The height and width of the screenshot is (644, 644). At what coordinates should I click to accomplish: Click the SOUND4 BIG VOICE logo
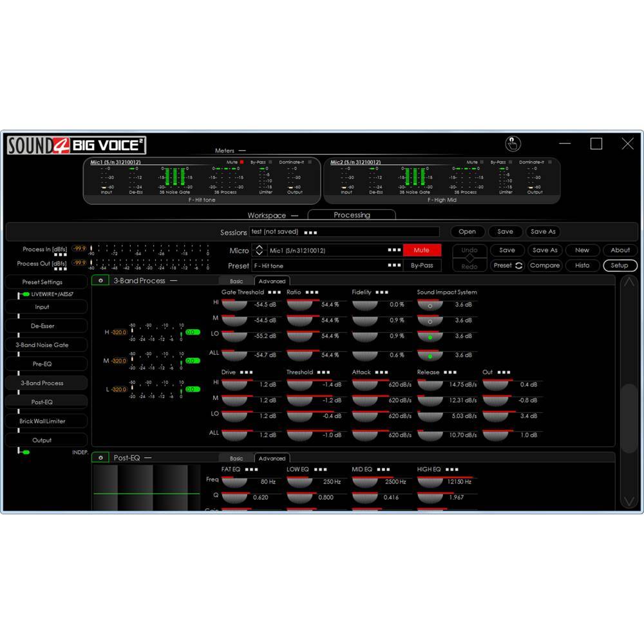[77, 146]
